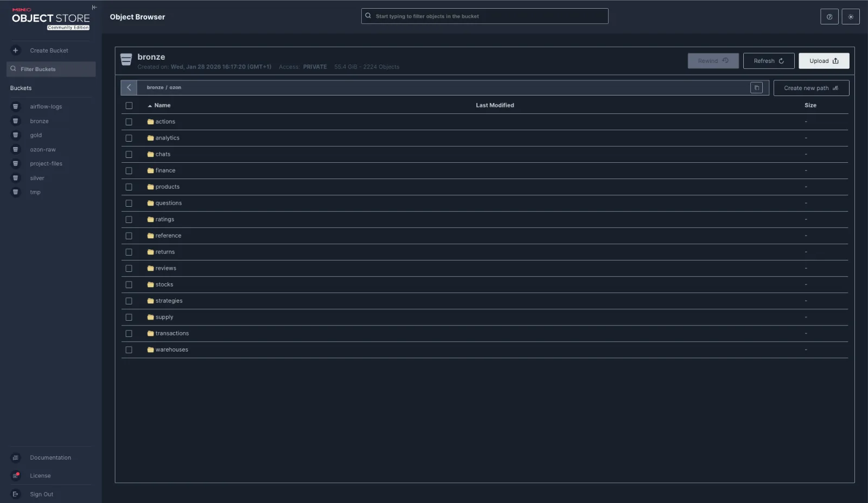Click the tmp bucket icon
868x503 pixels.
coord(15,192)
